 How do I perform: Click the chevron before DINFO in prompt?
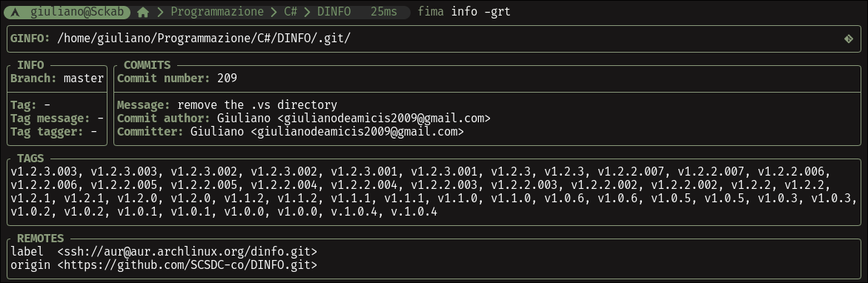coord(307,12)
